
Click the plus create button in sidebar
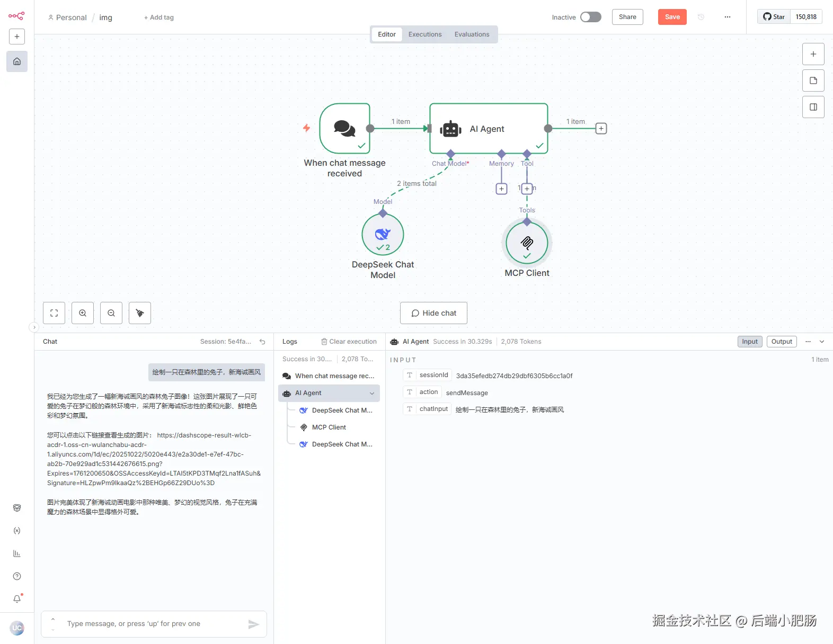pyautogui.click(x=17, y=37)
